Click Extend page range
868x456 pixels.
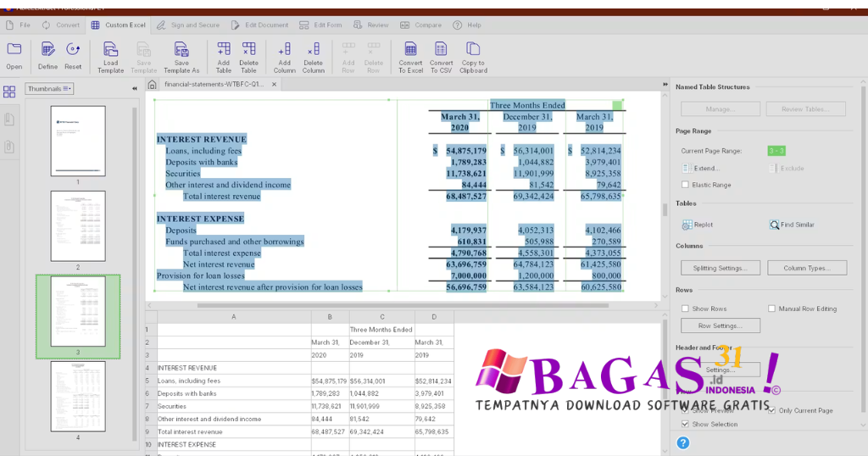click(701, 168)
